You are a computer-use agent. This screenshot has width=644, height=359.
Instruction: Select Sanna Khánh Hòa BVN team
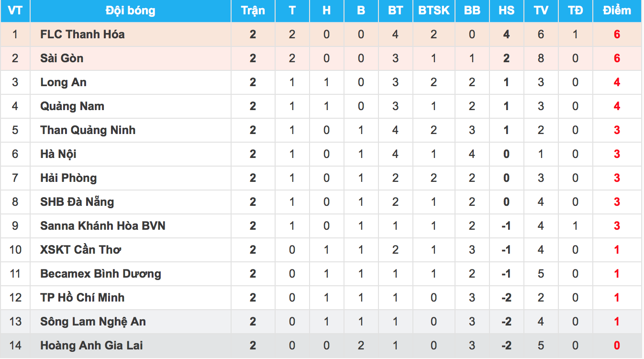tap(103, 226)
